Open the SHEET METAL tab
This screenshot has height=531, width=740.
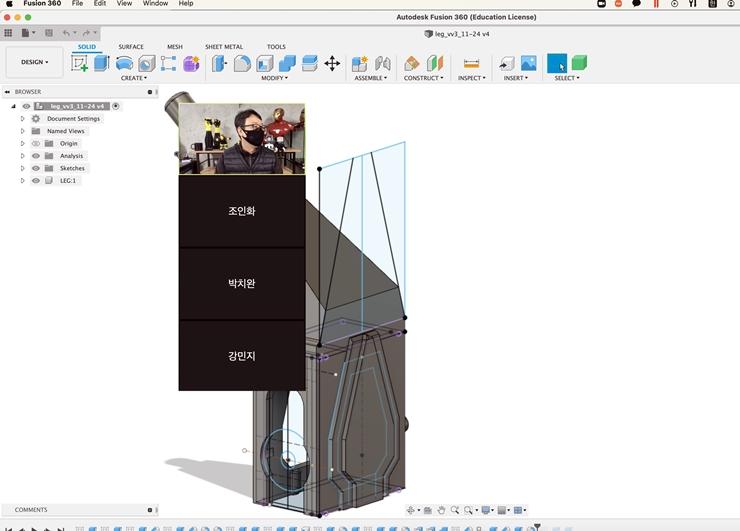point(224,47)
